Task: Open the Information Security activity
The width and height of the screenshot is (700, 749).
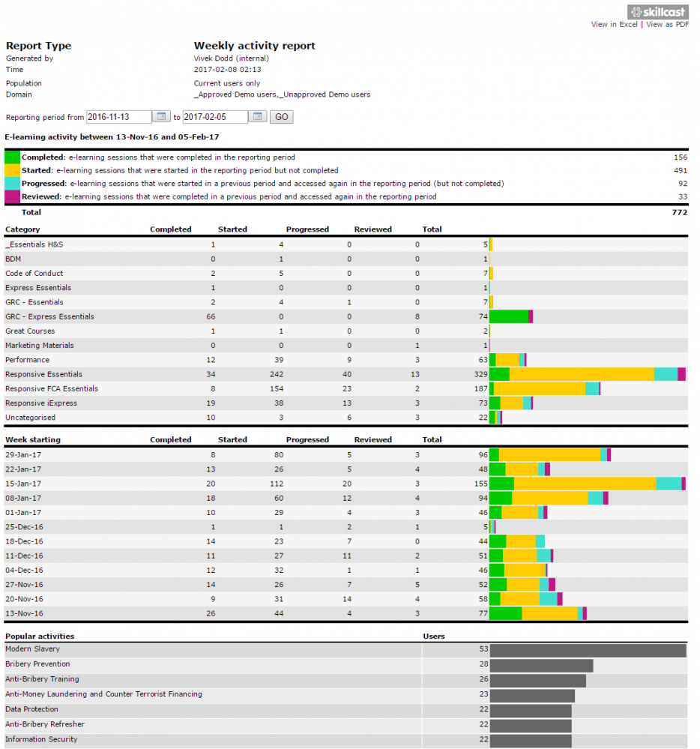Action: [41, 739]
